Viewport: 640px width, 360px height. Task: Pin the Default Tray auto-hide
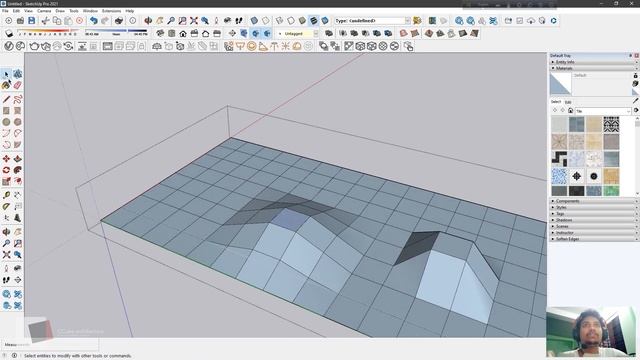[x=630, y=56]
